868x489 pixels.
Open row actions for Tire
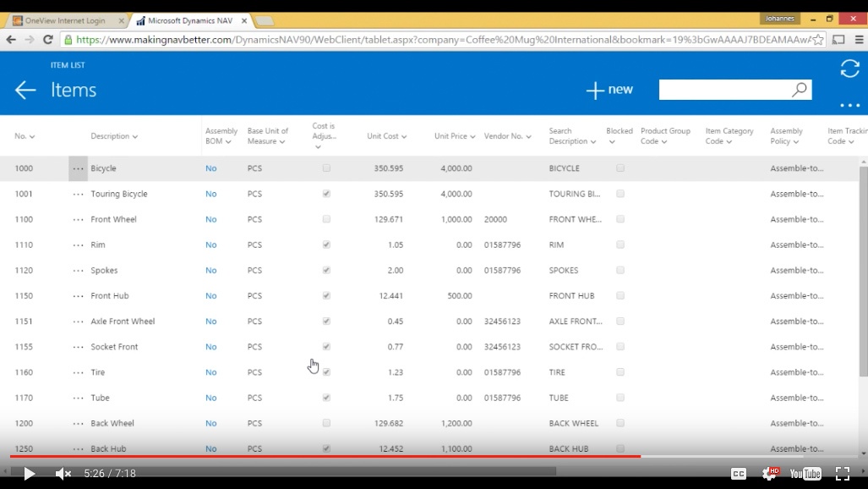coord(78,372)
